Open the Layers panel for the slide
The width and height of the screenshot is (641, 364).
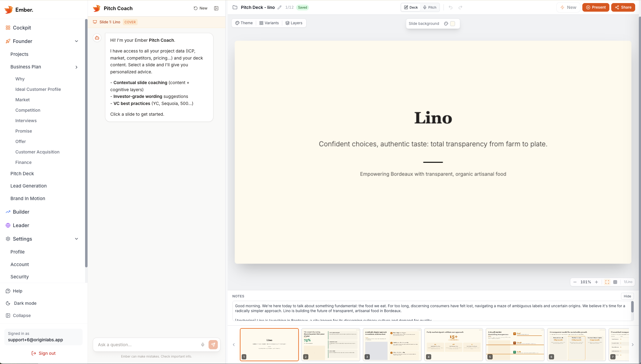tap(287, 23)
